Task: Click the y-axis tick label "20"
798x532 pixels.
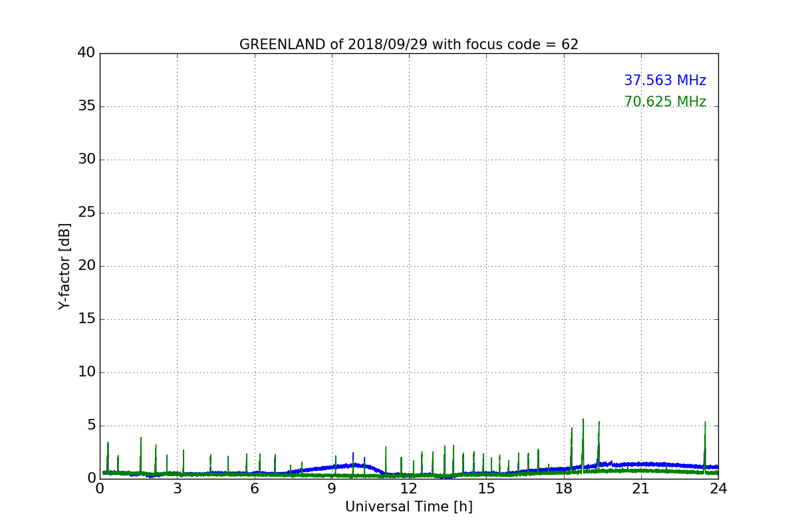Action: tap(86, 266)
